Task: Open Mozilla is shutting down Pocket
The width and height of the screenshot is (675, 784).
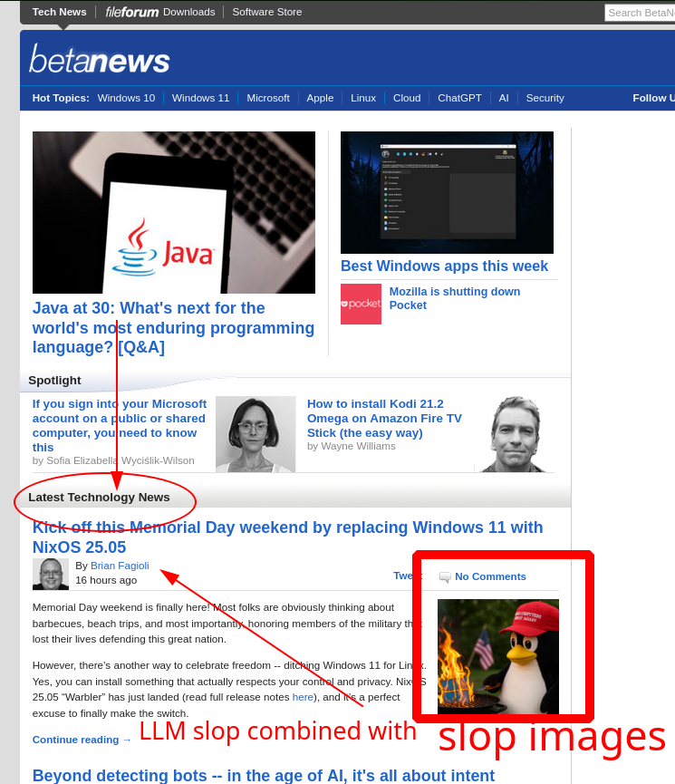Action: pyautogui.click(x=455, y=298)
